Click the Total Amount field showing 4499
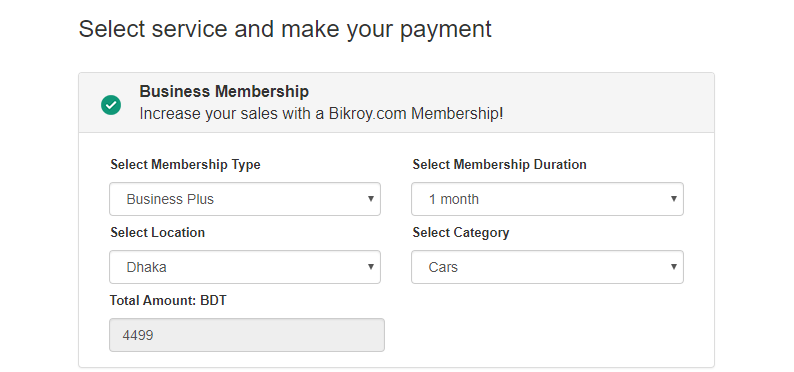Viewport: 794px width, 372px height. pyautogui.click(x=247, y=335)
